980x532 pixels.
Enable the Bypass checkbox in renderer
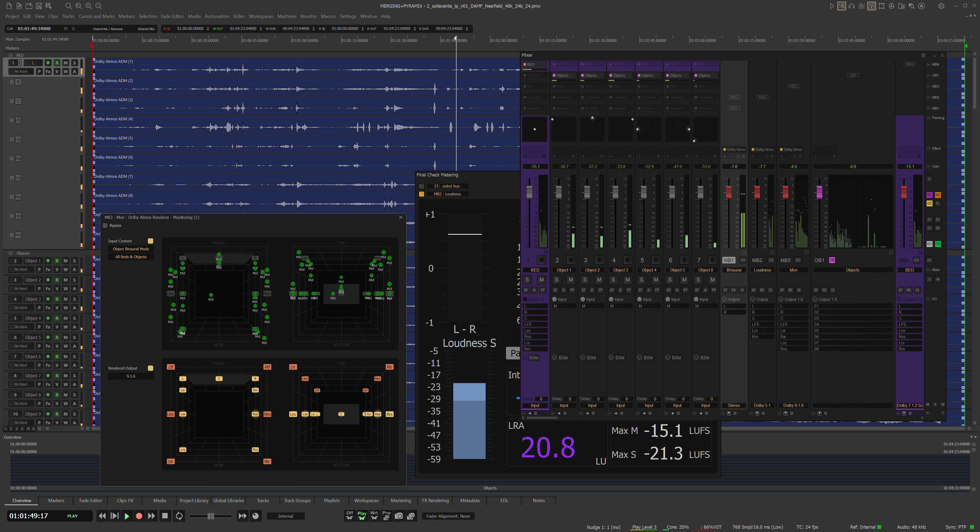tap(105, 225)
